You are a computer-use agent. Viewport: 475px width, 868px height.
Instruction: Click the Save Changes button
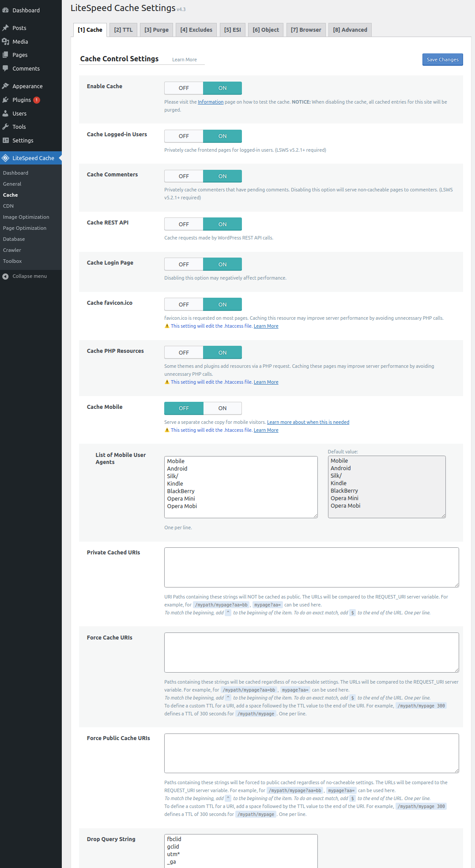tap(442, 60)
